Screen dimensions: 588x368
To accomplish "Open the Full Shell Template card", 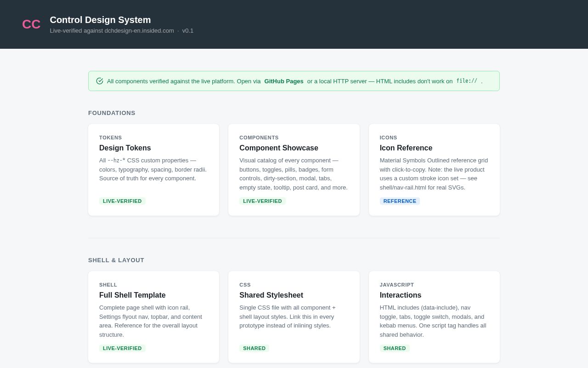I will (153, 317).
